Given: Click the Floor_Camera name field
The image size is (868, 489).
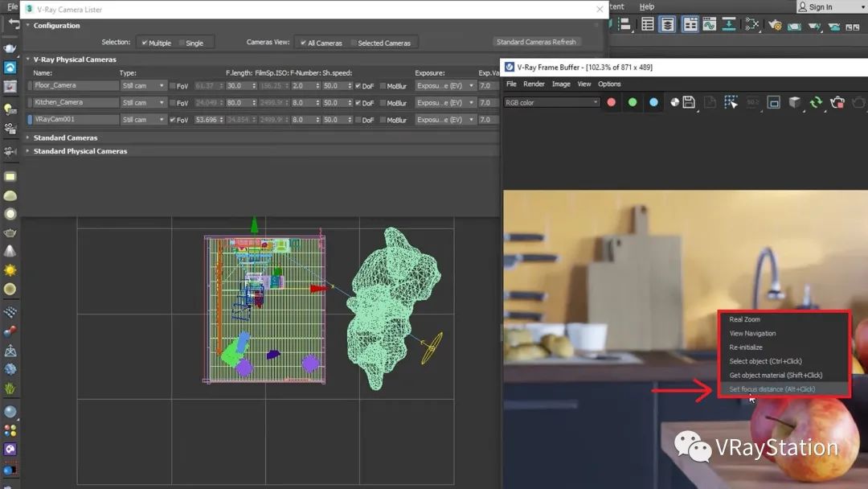Looking at the screenshot, I should 76,86.
